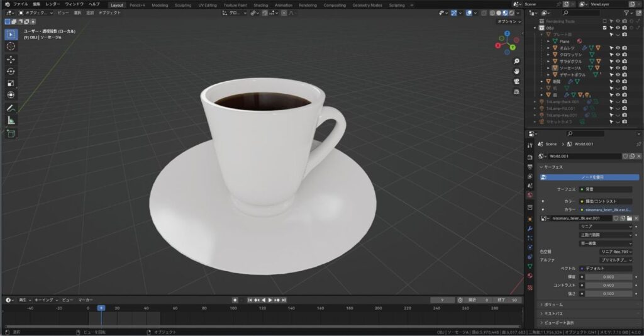Click the viewport zoom magnifier icon

click(x=516, y=61)
